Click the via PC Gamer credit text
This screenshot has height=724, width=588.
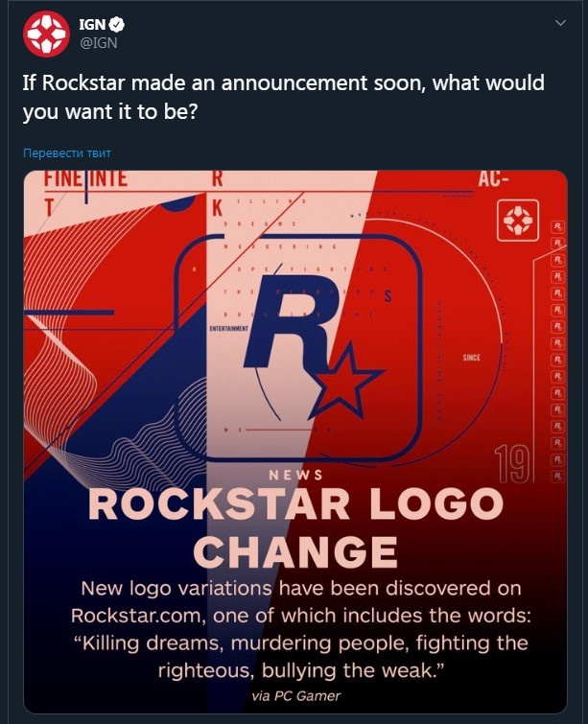coord(296,696)
